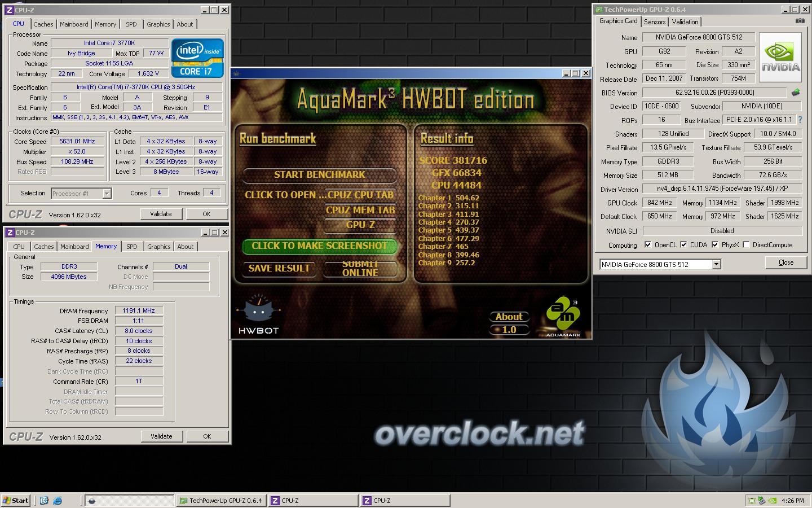
Task: Toggle the OpenCL checkbox
Action: pyautogui.click(x=648, y=245)
